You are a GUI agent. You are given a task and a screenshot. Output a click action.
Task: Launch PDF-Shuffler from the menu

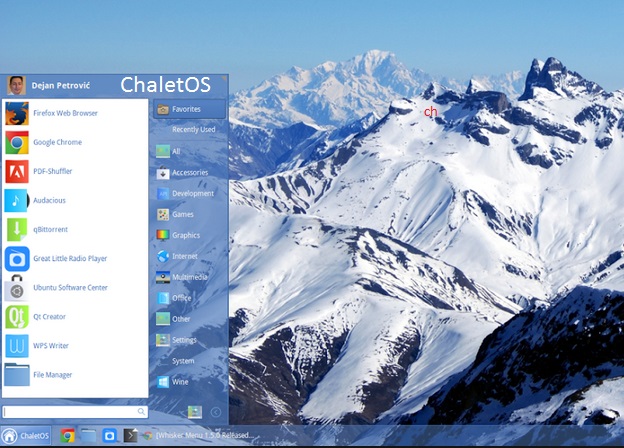pos(75,171)
